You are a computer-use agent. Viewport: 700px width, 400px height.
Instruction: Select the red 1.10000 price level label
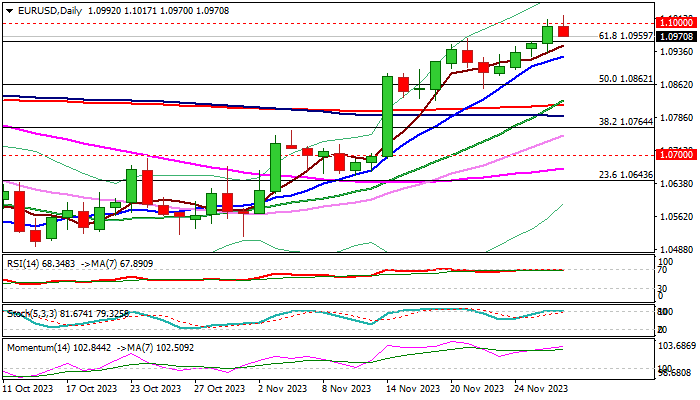[672, 22]
